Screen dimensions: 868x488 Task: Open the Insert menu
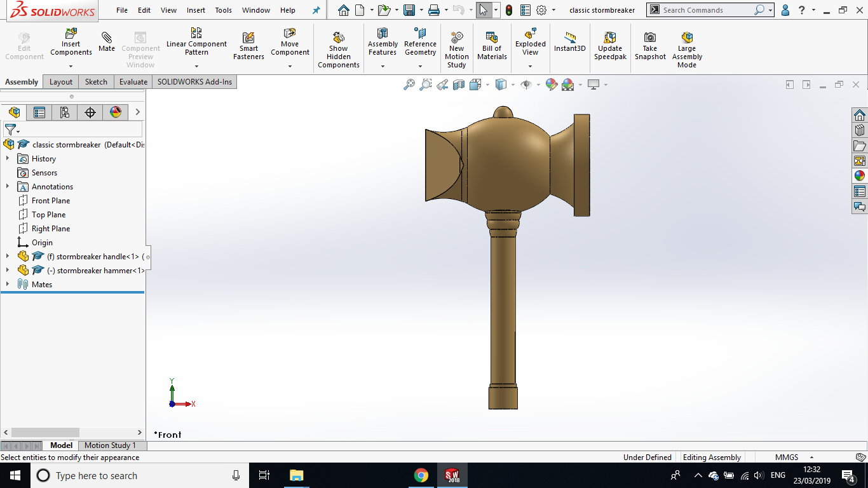coord(196,10)
